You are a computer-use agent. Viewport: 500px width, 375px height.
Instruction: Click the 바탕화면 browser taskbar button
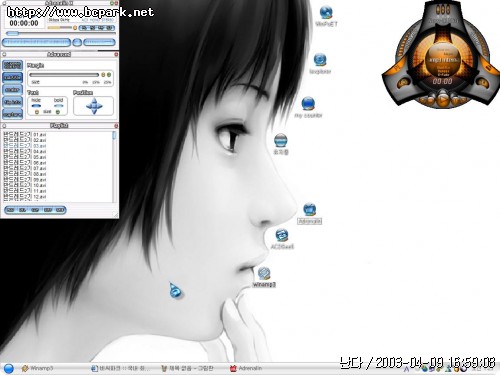tap(121, 368)
